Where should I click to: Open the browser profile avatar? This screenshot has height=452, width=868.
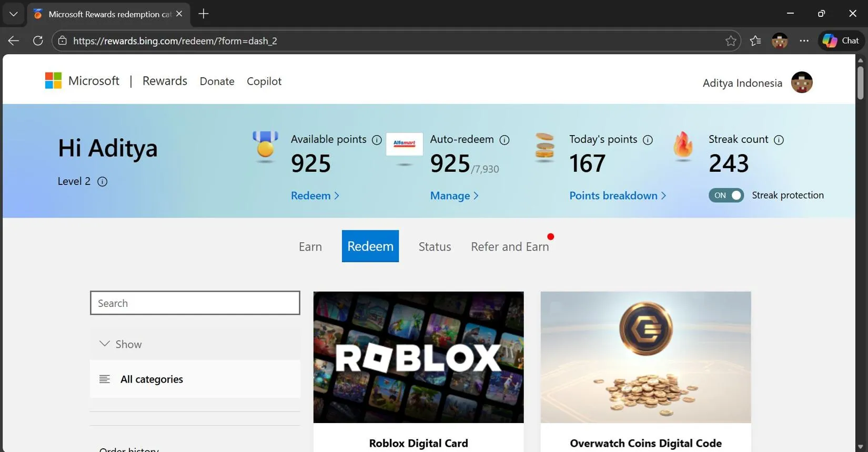[x=780, y=41]
